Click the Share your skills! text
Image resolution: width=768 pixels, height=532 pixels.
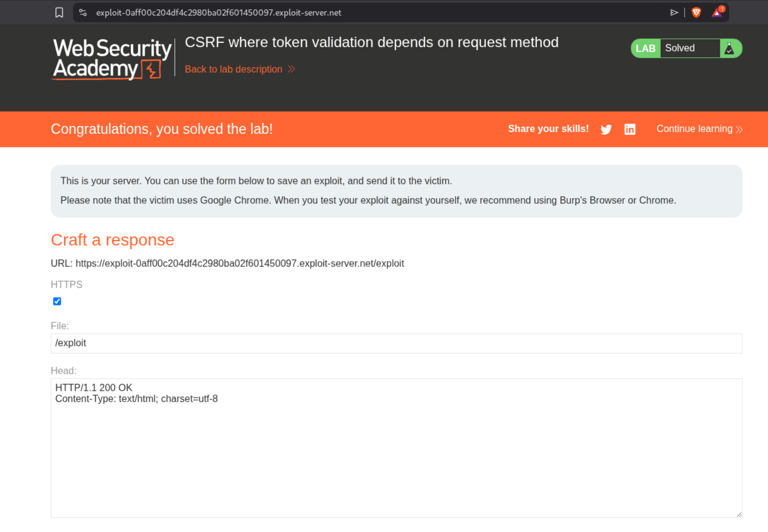point(548,129)
